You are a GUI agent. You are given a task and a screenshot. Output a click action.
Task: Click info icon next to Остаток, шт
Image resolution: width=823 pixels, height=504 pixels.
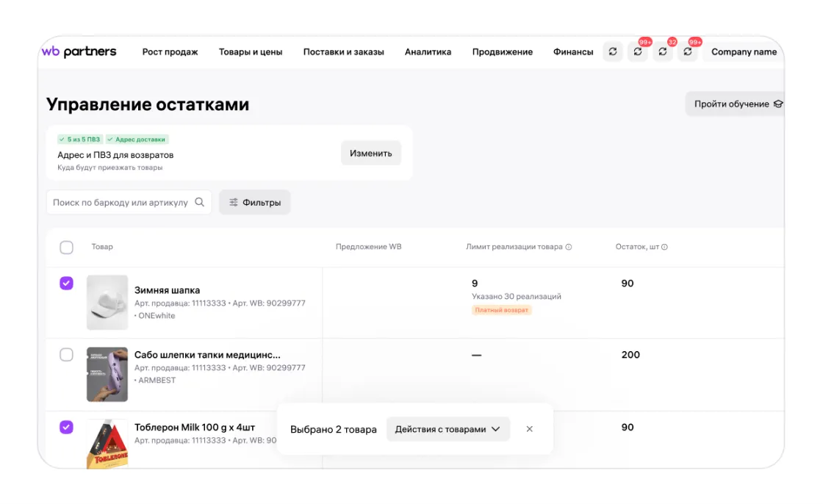664,248
